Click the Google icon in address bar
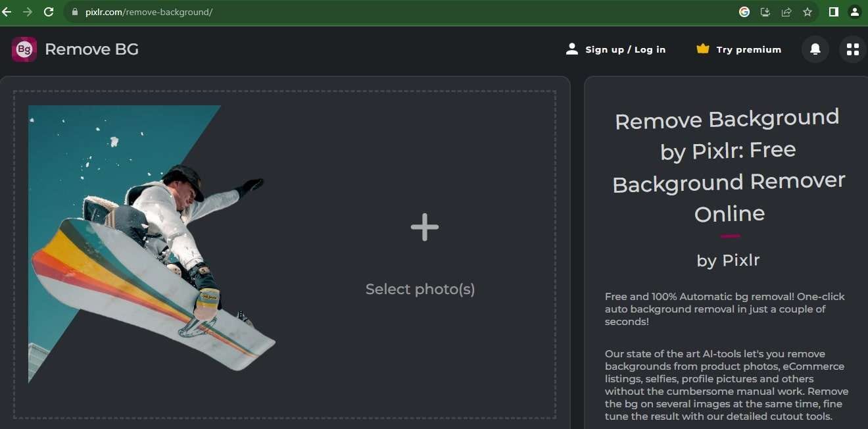Image resolution: width=868 pixels, height=429 pixels. point(744,12)
